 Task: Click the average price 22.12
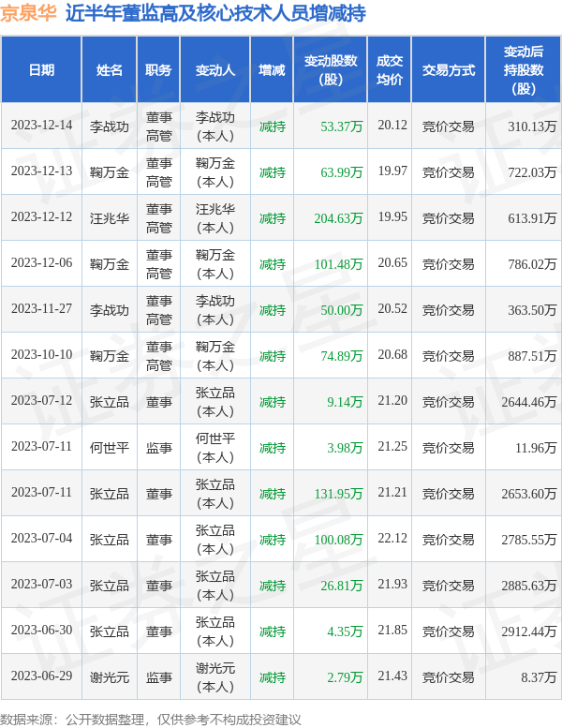(392, 539)
